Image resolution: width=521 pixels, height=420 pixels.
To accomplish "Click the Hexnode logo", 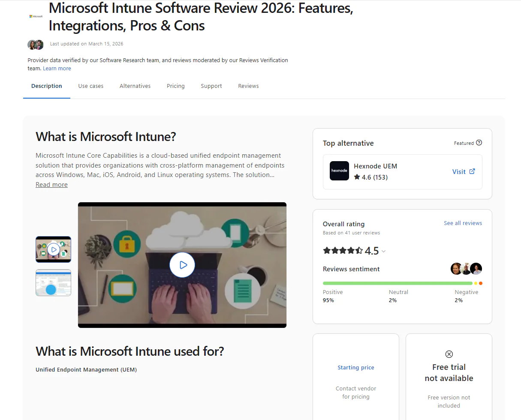I will 339,171.
